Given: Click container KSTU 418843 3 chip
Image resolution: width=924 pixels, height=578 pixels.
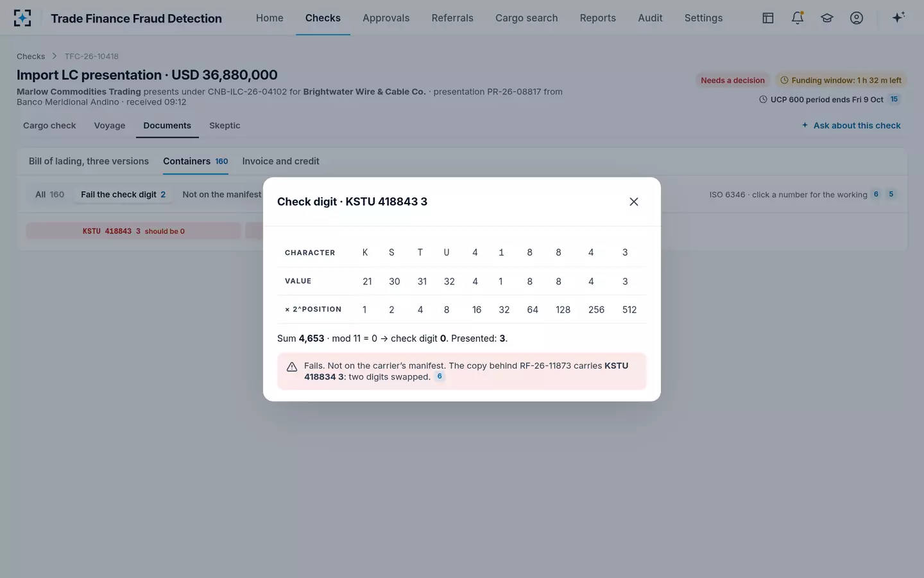Looking at the screenshot, I should pyautogui.click(x=133, y=231).
